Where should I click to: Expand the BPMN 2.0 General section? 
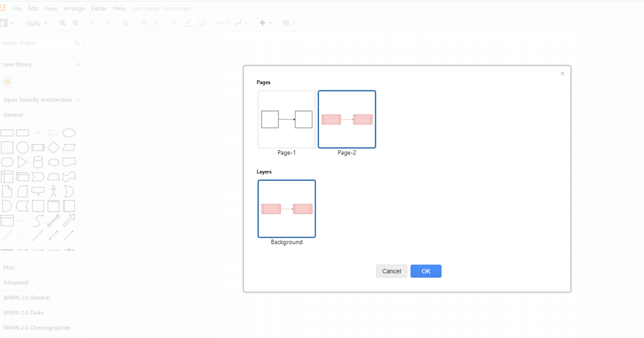[26, 298]
